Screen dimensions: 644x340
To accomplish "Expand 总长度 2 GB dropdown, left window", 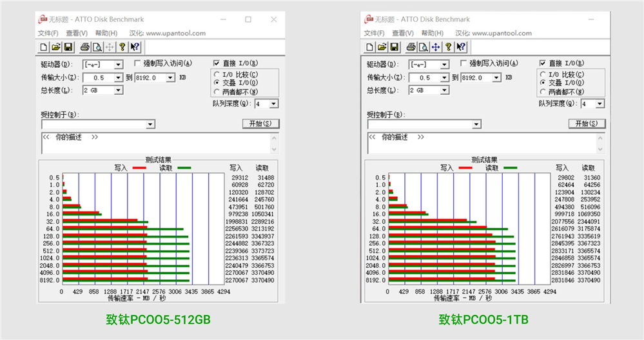I will pyautogui.click(x=118, y=90).
